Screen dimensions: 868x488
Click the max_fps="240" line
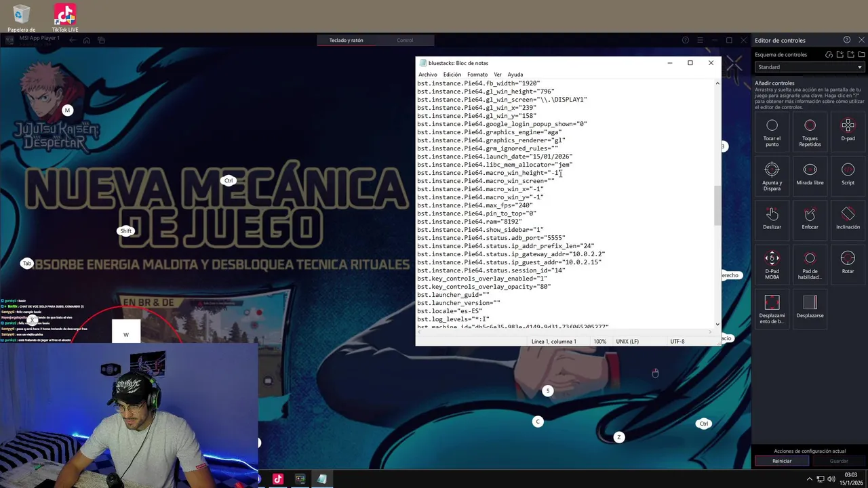475,205
